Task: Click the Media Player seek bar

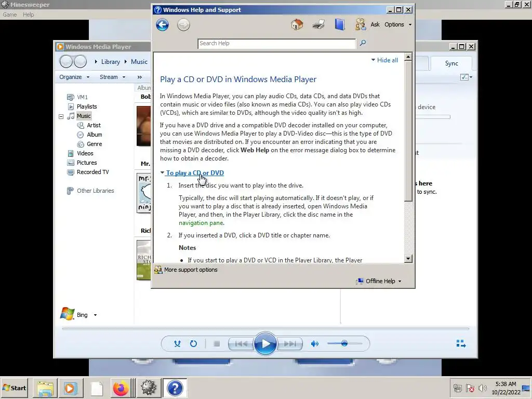Action: [265, 329]
